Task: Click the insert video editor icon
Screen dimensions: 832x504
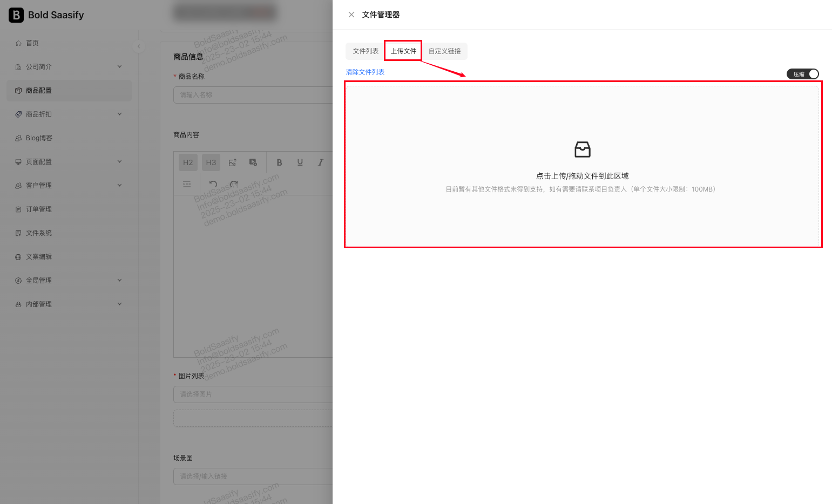Action: (253, 162)
